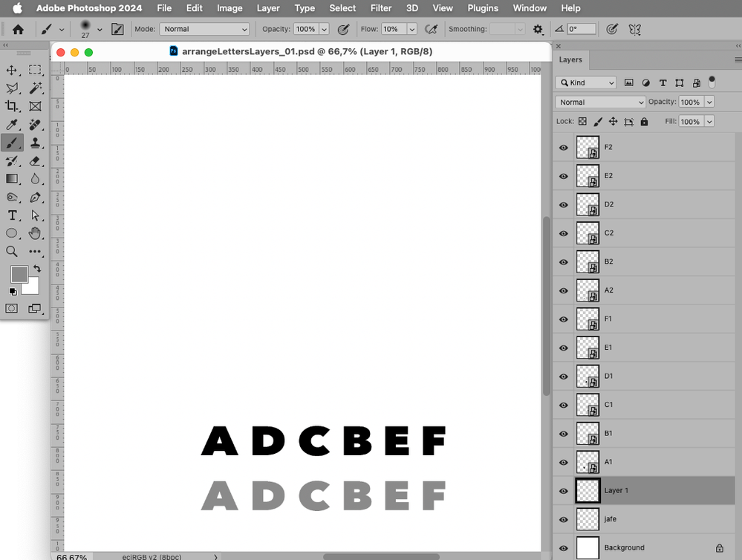Select the Frame tool
This screenshot has width=742, height=560.
pyautogui.click(x=35, y=106)
